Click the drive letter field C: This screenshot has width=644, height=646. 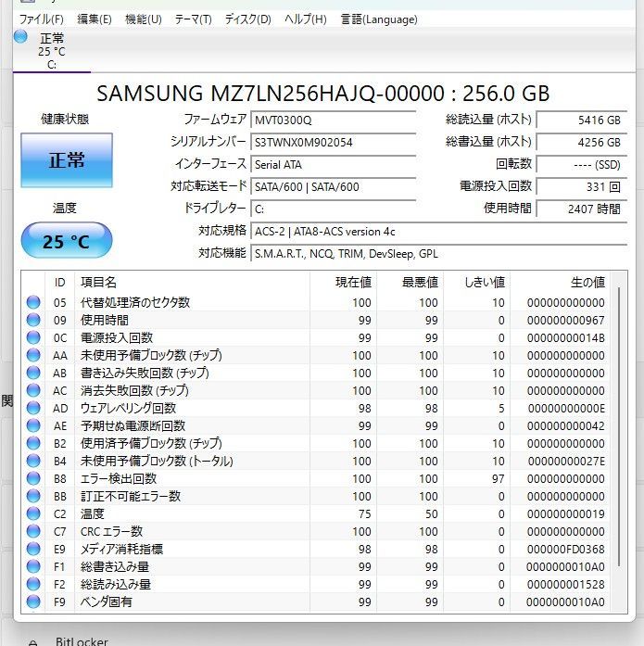point(333,209)
